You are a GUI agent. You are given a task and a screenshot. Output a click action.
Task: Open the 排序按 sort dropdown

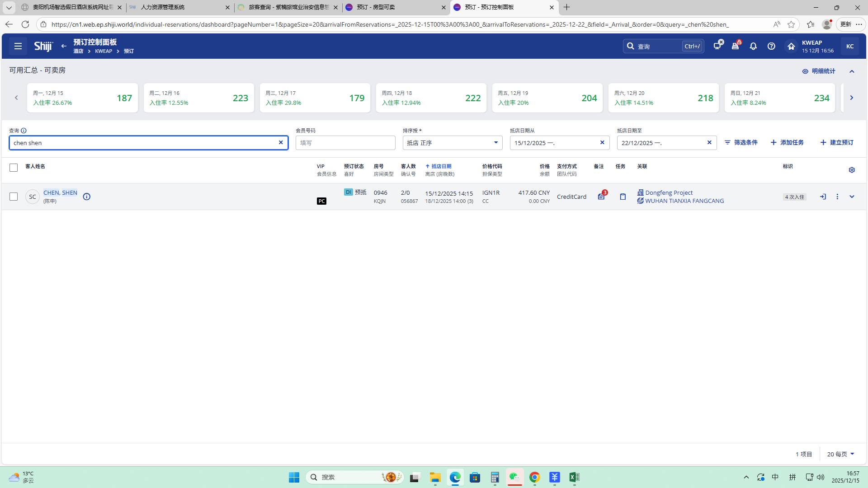[452, 143]
